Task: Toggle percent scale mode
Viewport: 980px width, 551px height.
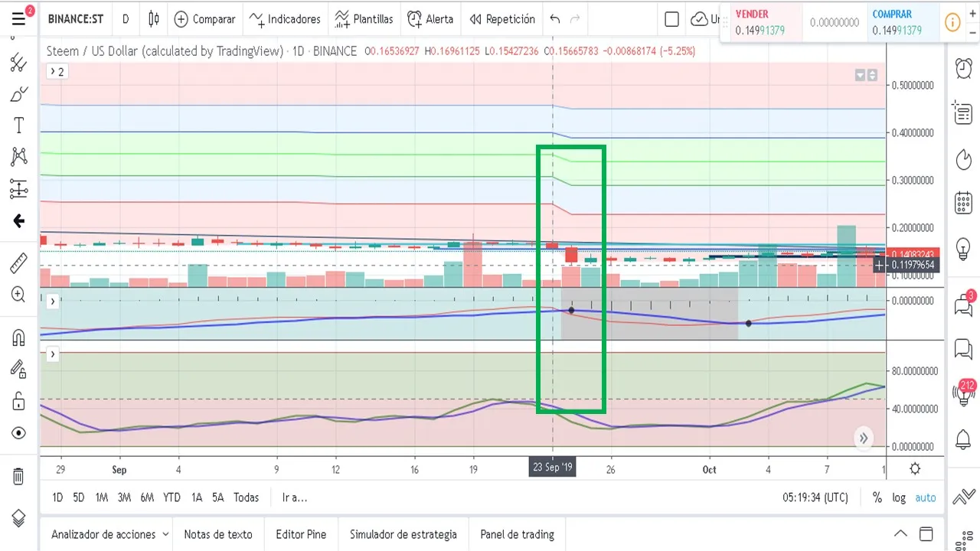Action: pyautogui.click(x=877, y=497)
